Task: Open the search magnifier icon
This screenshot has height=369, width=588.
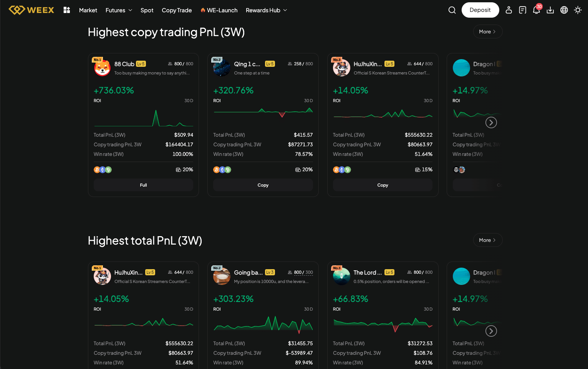Action: point(452,10)
